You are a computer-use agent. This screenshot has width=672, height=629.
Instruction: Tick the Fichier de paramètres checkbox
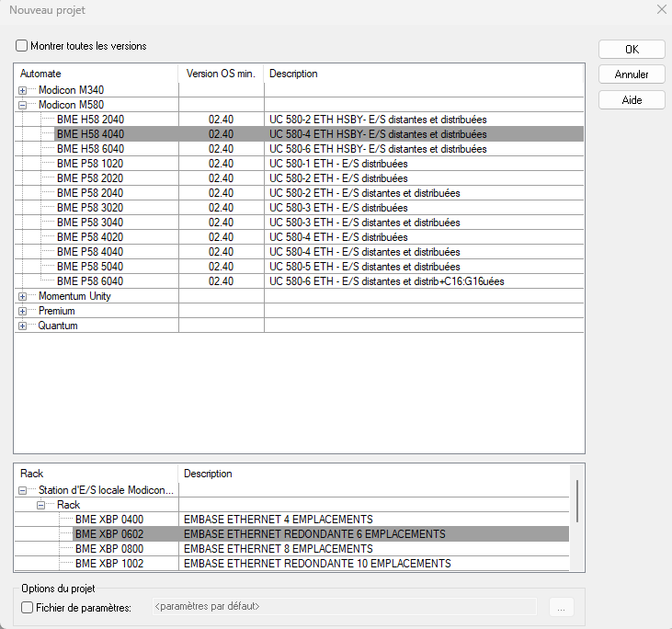[x=27, y=607]
